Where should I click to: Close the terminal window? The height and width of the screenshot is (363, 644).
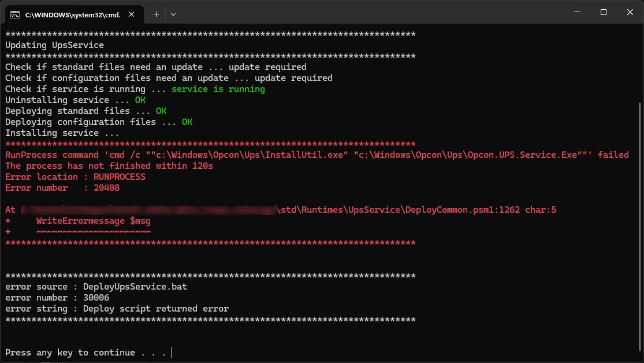[x=630, y=12]
